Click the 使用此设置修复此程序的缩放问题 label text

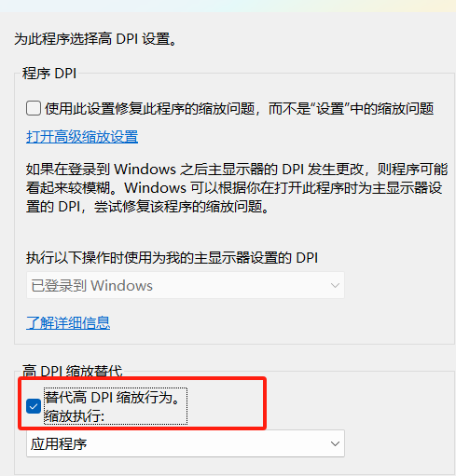[x=239, y=109]
